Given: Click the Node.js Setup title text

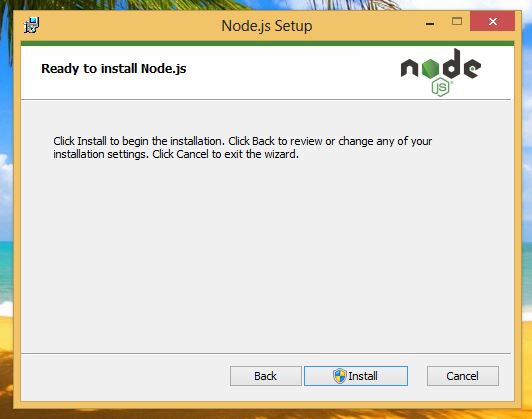Looking at the screenshot, I should [267, 26].
